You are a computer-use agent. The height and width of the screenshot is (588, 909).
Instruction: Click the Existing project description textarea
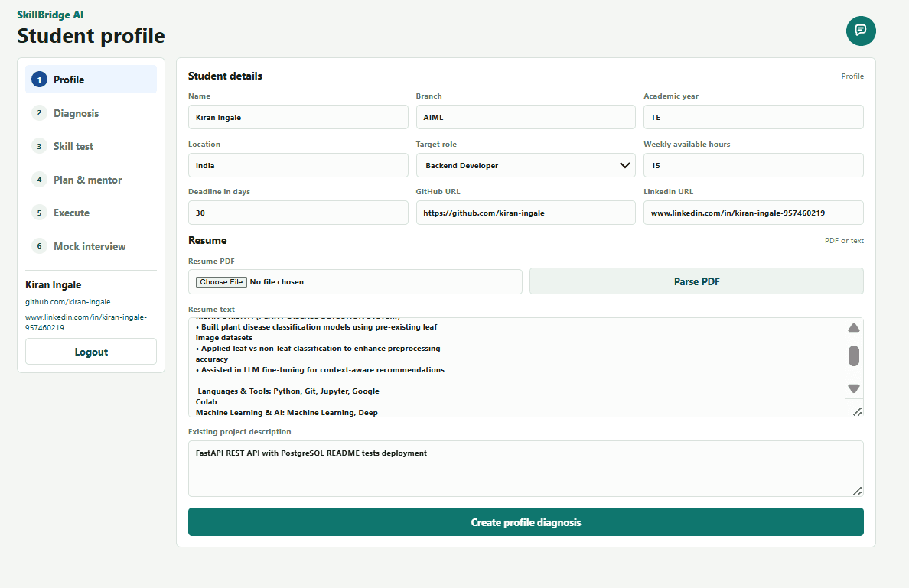(x=525, y=469)
